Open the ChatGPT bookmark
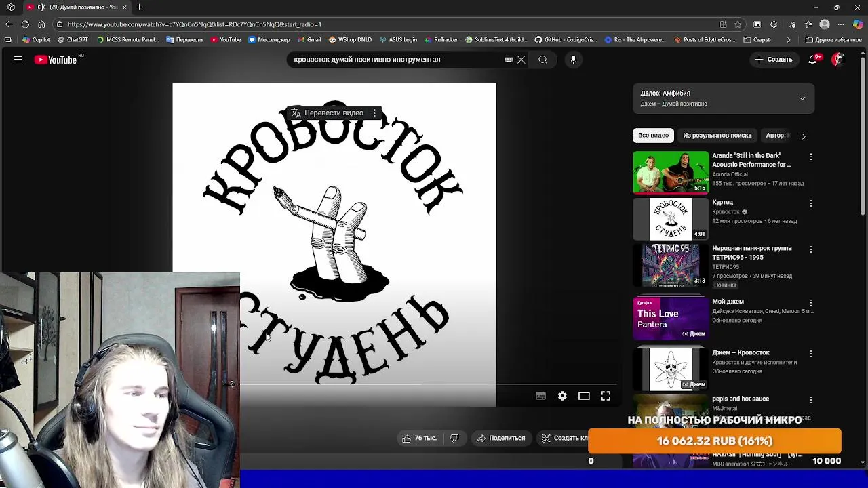This screenshot has height=488, width=868. coord(73,40)
